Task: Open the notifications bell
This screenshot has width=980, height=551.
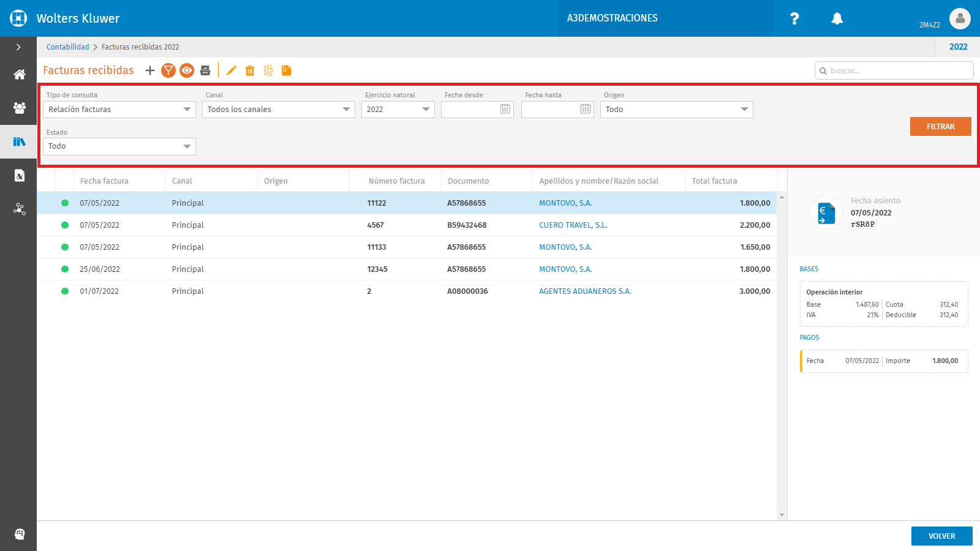Action: click(x=837, y=18)
